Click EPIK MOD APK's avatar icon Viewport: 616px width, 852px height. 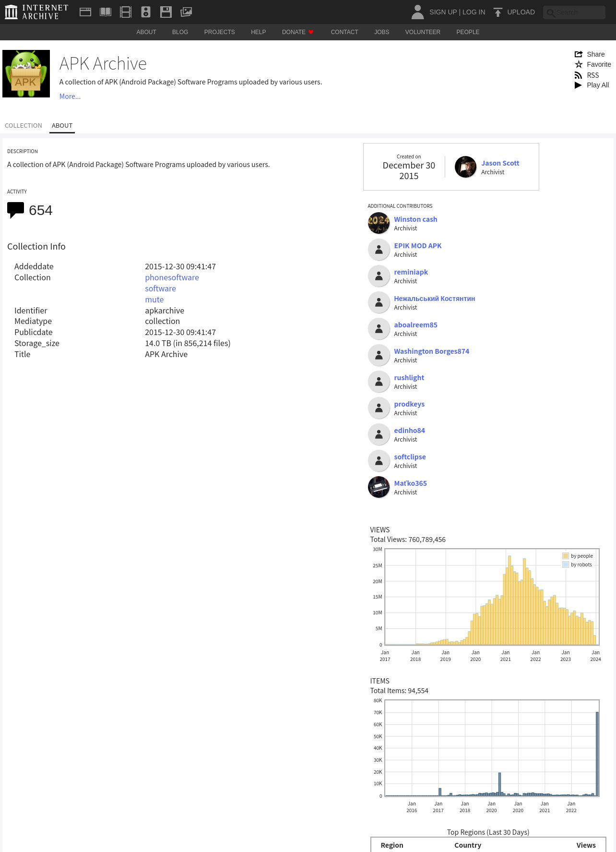click(379, 250)
